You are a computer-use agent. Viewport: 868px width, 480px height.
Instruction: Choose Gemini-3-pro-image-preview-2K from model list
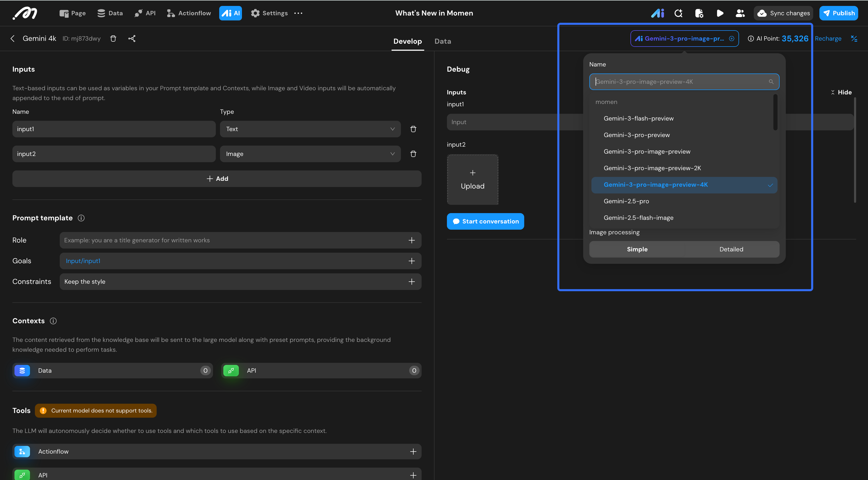tap(652, 168)
